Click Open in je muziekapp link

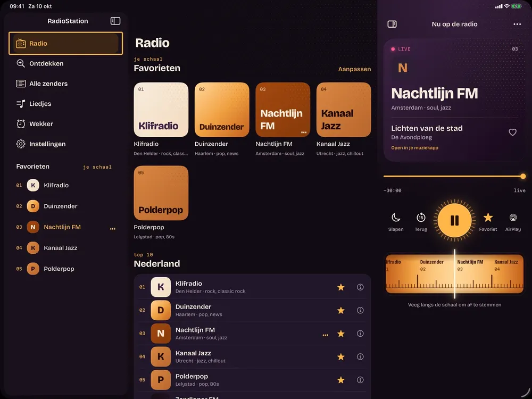point(414,147)
